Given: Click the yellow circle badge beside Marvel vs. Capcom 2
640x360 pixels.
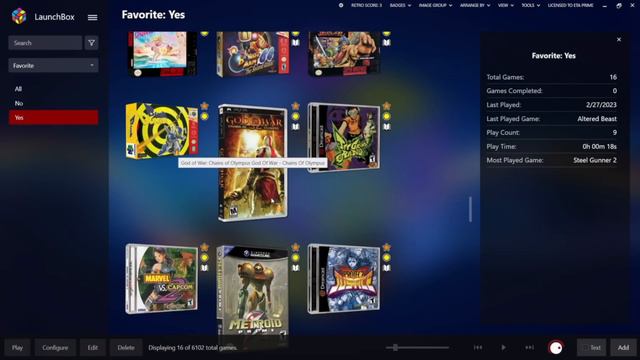Looking at the screenshot, I should point(204,258).
